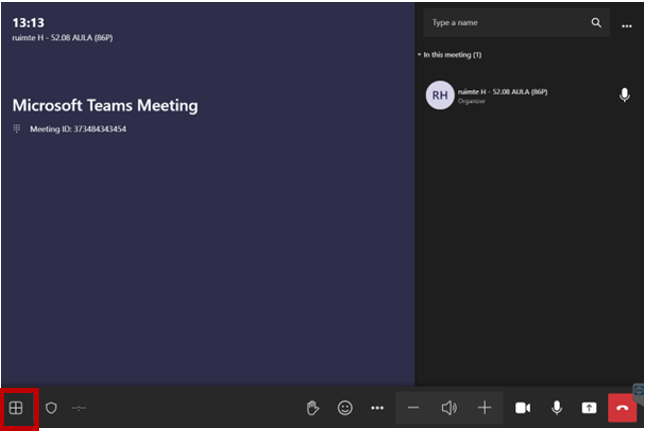Click the shield security icon
Image resolution: width=653 pixels, height=434 pixels.
coord(51,408)
